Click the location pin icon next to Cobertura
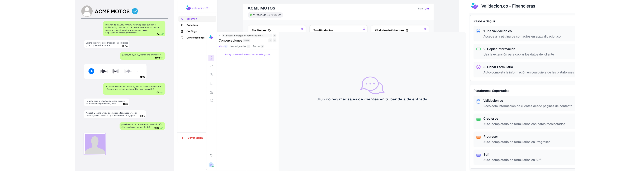Screen dimensions: 644x171 (182, 25)
